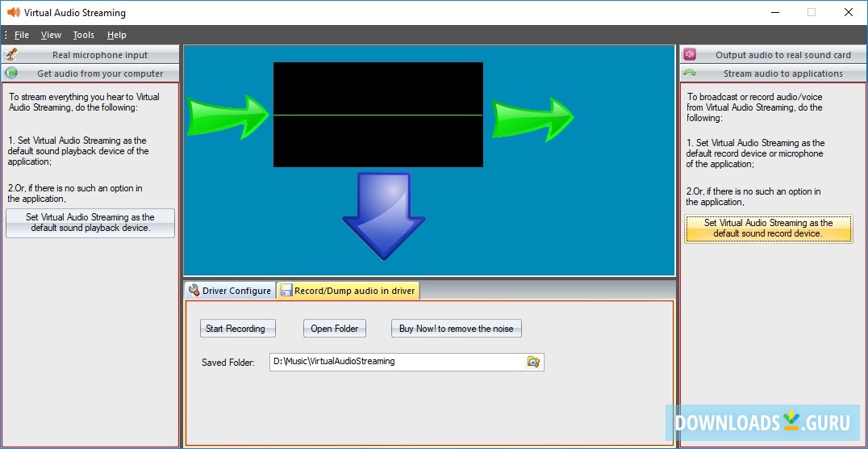The image size is (868, 449).
Task: Maximize the Virtual Audio Streaming window
Action: pyautogui.click(x=812, y=12)
